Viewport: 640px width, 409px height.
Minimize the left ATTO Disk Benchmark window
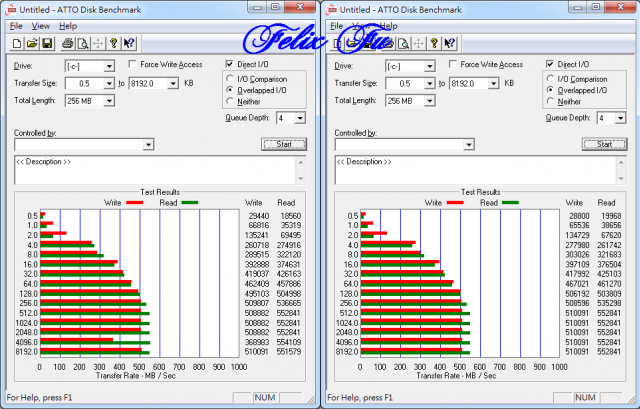[x=256, y=7]
